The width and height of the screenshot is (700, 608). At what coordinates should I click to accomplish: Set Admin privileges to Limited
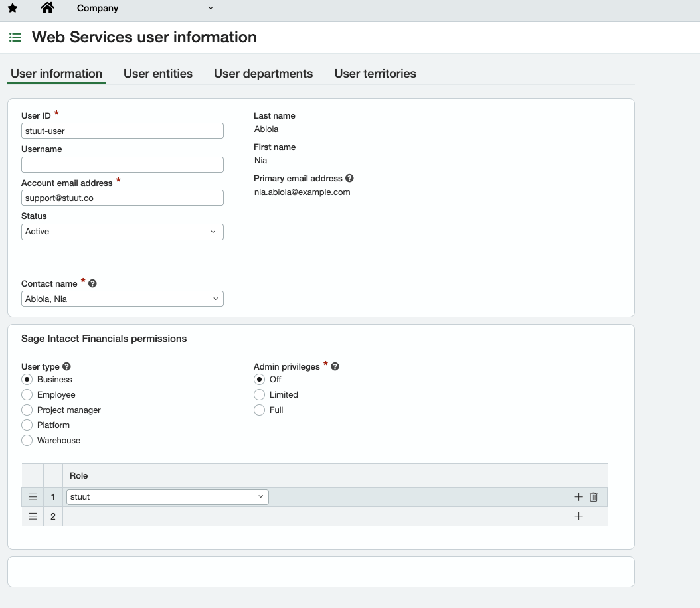point(259,395)
